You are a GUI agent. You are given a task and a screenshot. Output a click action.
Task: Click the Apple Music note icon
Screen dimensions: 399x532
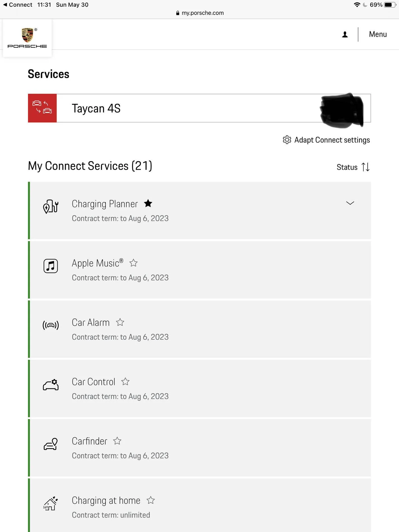tap(51, 266)
